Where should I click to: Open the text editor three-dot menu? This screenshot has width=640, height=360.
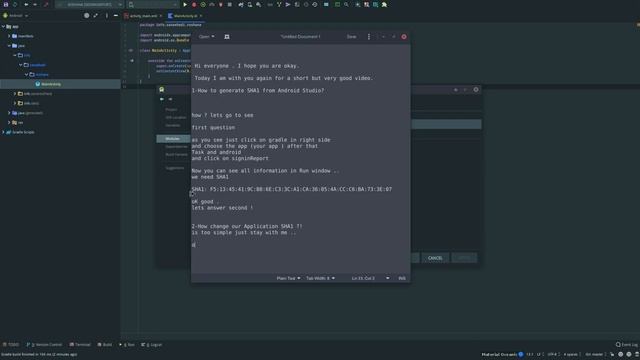(x=369, y=37)
